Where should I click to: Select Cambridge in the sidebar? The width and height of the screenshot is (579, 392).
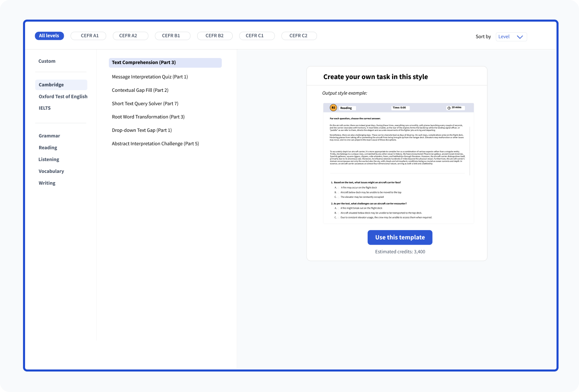tap(51, 85)
